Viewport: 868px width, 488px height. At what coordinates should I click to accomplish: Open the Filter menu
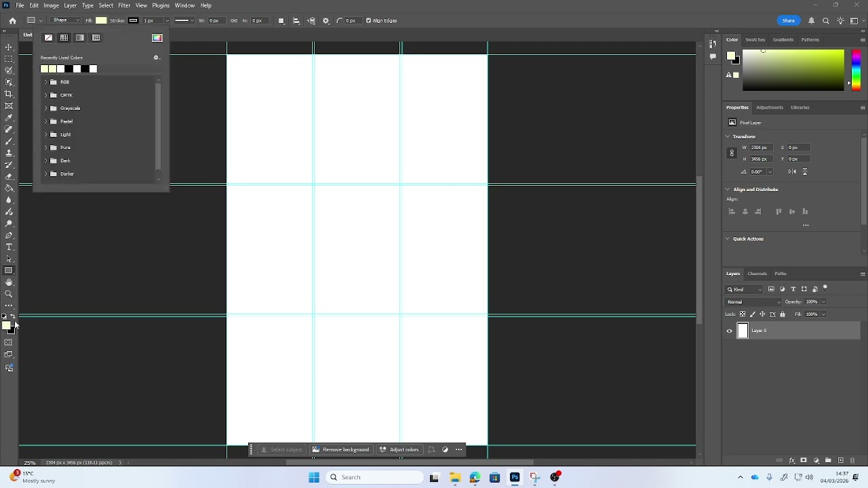tap(124, 5)
